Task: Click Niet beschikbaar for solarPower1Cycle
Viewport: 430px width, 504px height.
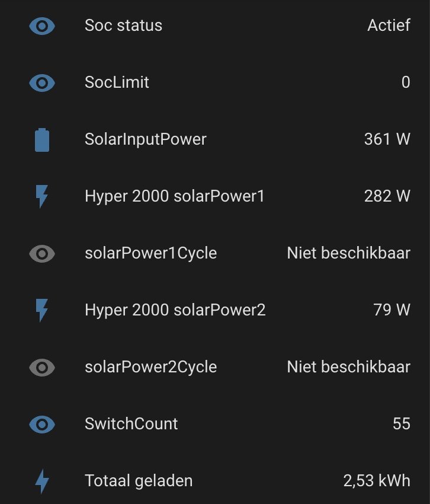Action: tap(349, 253)
